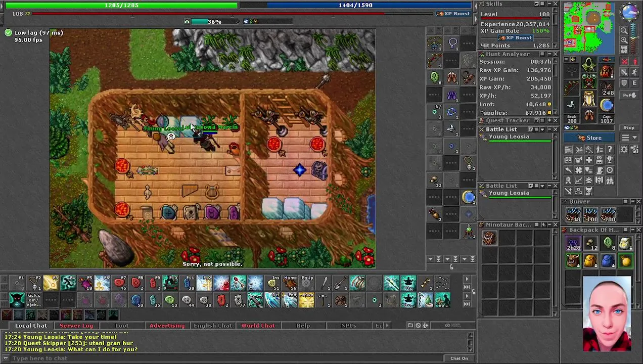Use the Home hotkey item with 56
The width and height of the screenshot is (643, 364).
pyautogui.click(x=290, y=283)
